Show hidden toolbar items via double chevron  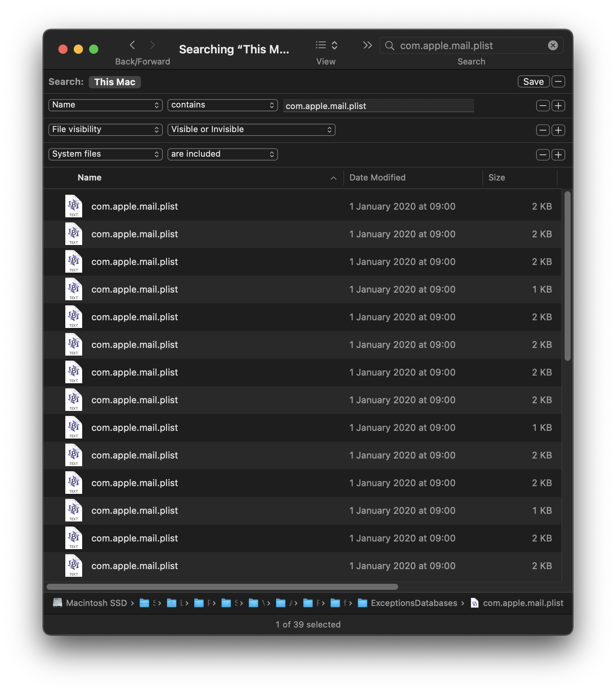coord(368,45)
